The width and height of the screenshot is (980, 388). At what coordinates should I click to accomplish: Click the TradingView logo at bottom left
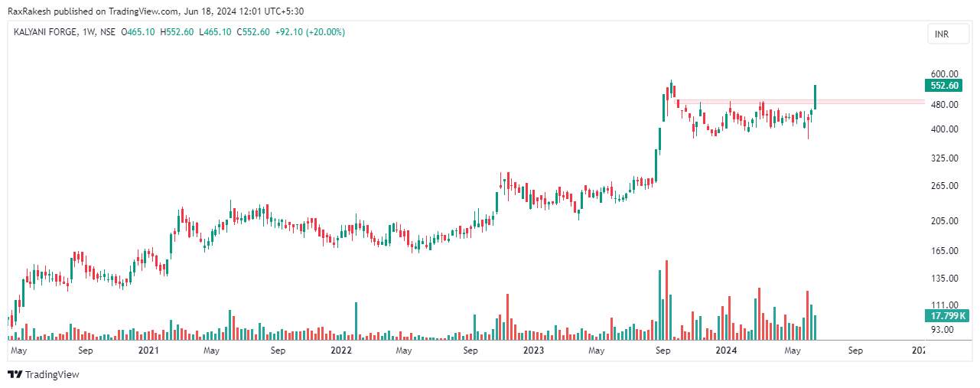[43, 374]
